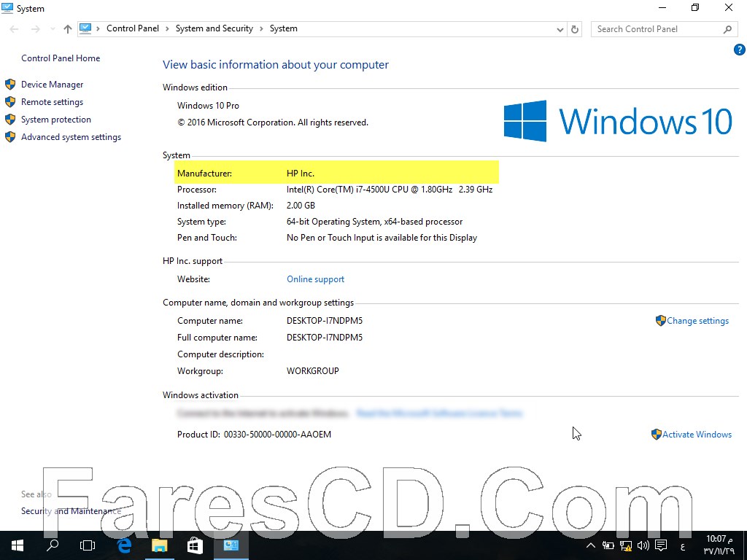Click the shield icon beside Change settings
Viewport: 747px width, 560px height.
[x=661, y=321]
